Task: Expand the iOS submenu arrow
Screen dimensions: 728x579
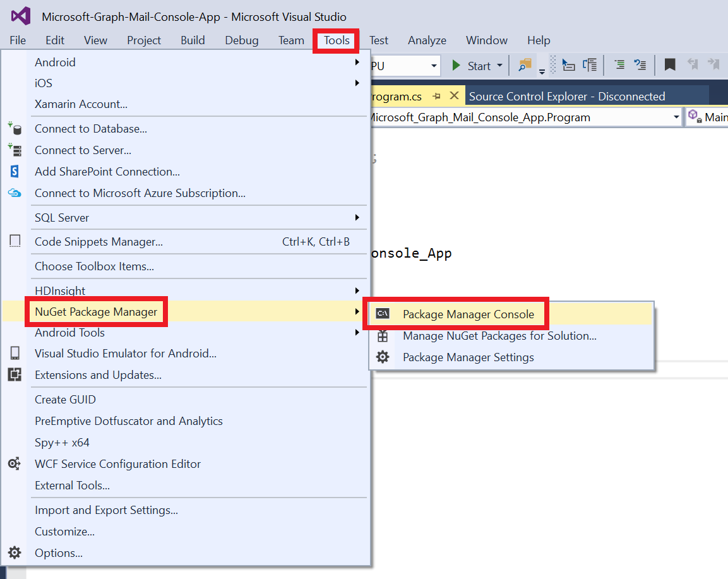Action: [357, 83]
